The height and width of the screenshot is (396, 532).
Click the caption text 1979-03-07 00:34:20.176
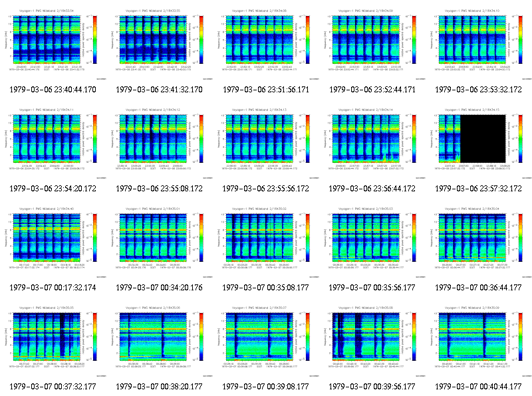(159, 288)
